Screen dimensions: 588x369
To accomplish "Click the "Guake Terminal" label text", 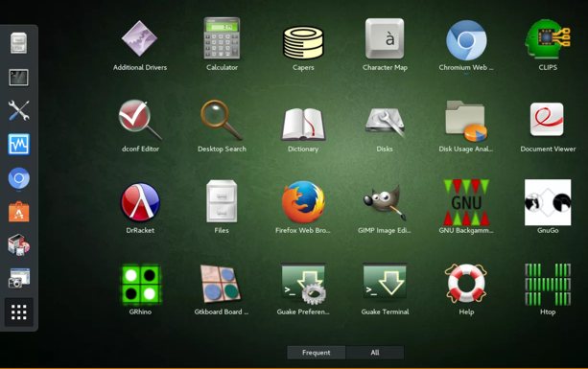I will (x=385, y=311).
